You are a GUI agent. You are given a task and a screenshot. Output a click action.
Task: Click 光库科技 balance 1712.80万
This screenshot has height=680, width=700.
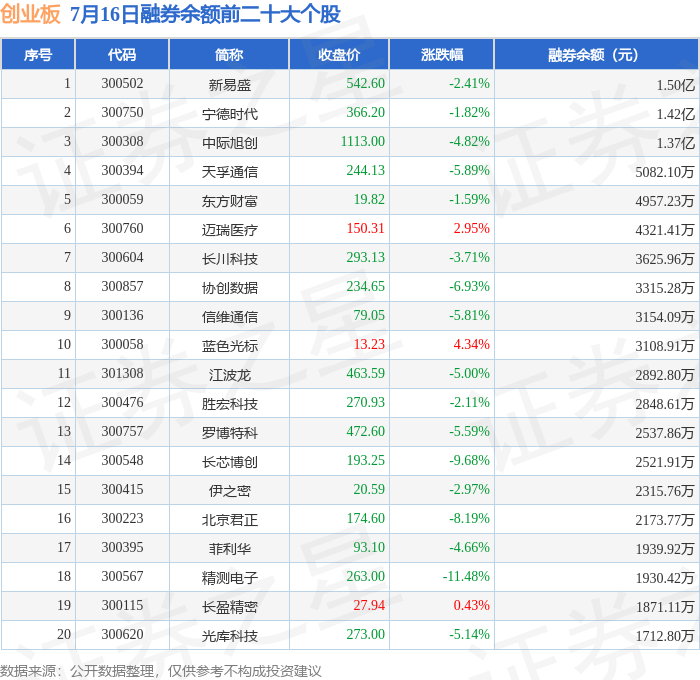(665, 636)
